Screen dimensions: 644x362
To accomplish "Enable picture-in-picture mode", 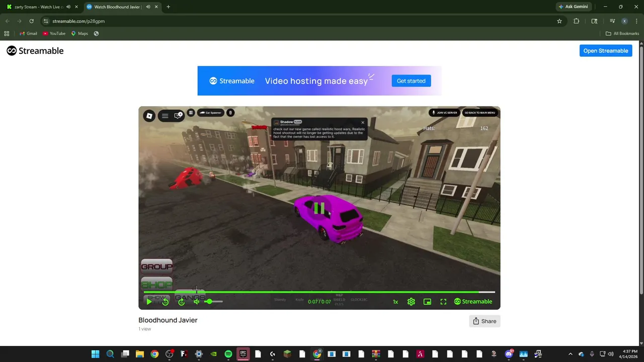I will coord(427,302).
